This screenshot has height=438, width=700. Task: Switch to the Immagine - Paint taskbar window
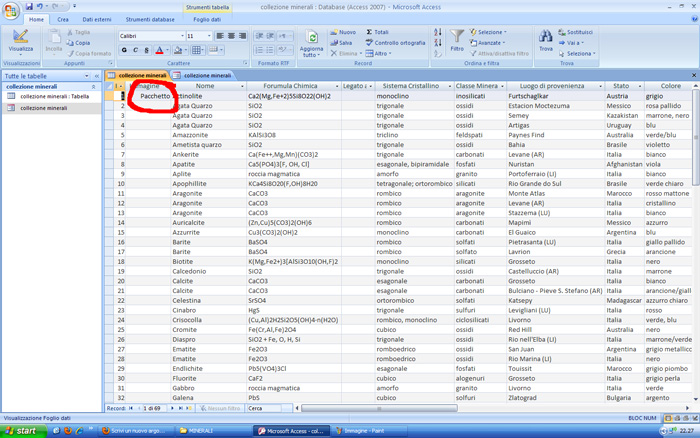coord(370,431)
